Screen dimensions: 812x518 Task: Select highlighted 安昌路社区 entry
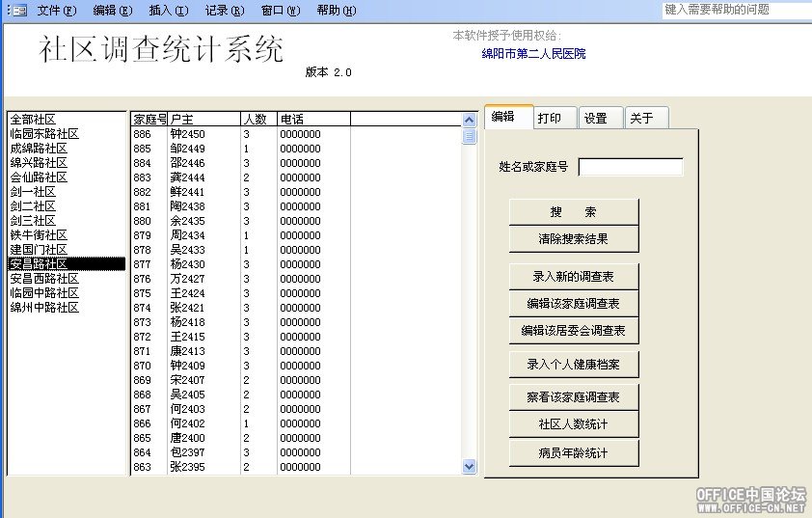click(x=67, y=264)
